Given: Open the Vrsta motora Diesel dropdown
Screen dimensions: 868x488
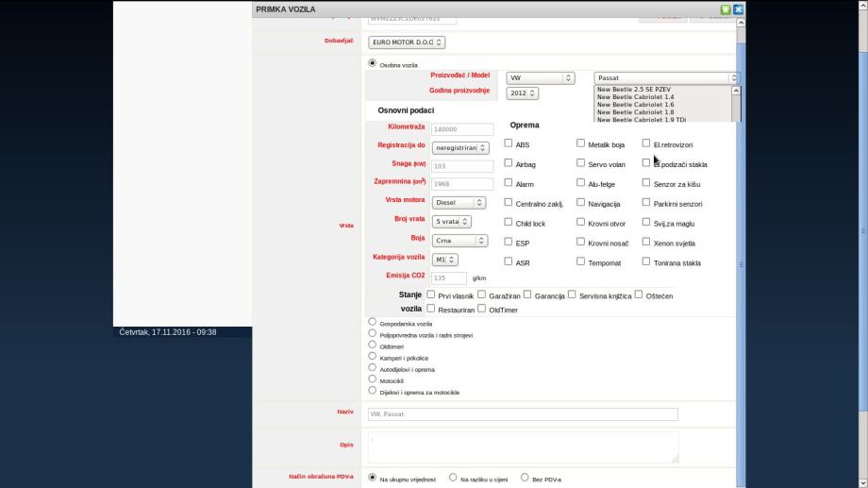Looking at the screenshot, I should click(459, 203).
